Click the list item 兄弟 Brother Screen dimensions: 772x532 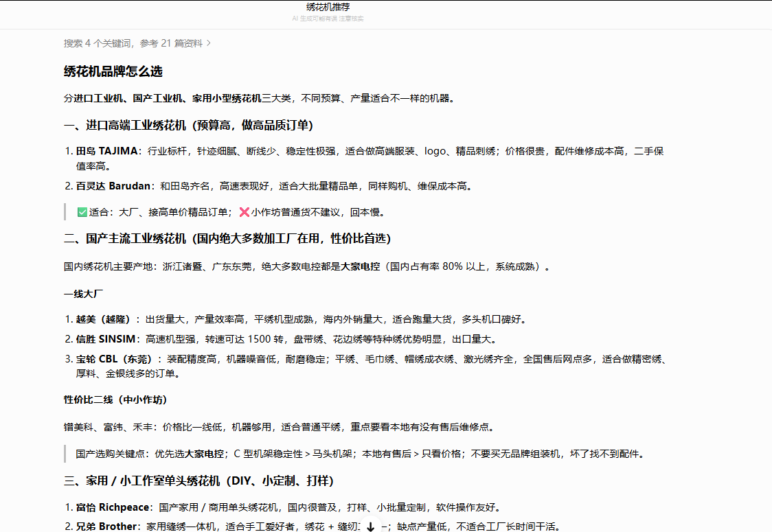pyautogui.click(x=312, y=526)
